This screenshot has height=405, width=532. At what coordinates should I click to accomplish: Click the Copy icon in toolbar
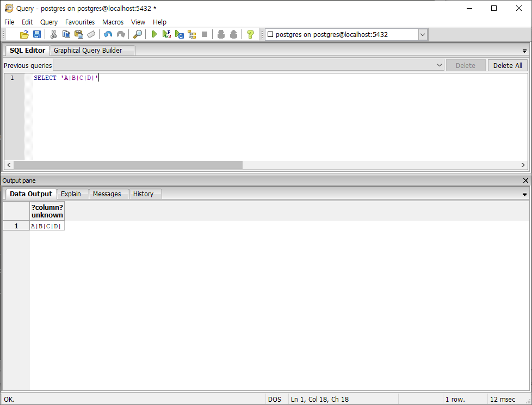point(66,34)
